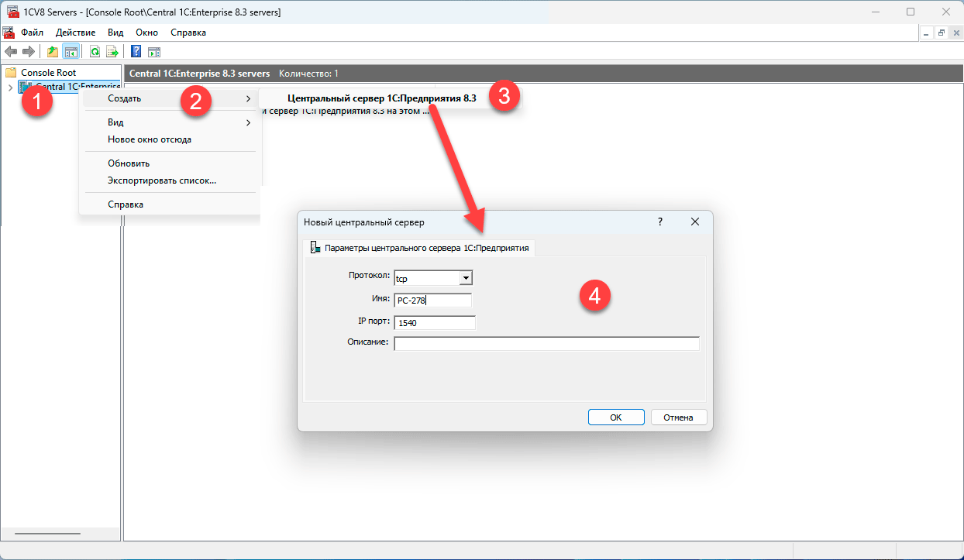Viewport: 964px width, 560px height.
Task: Open the Действие menu
Action: pyautogui.click(x=76, y=33)
